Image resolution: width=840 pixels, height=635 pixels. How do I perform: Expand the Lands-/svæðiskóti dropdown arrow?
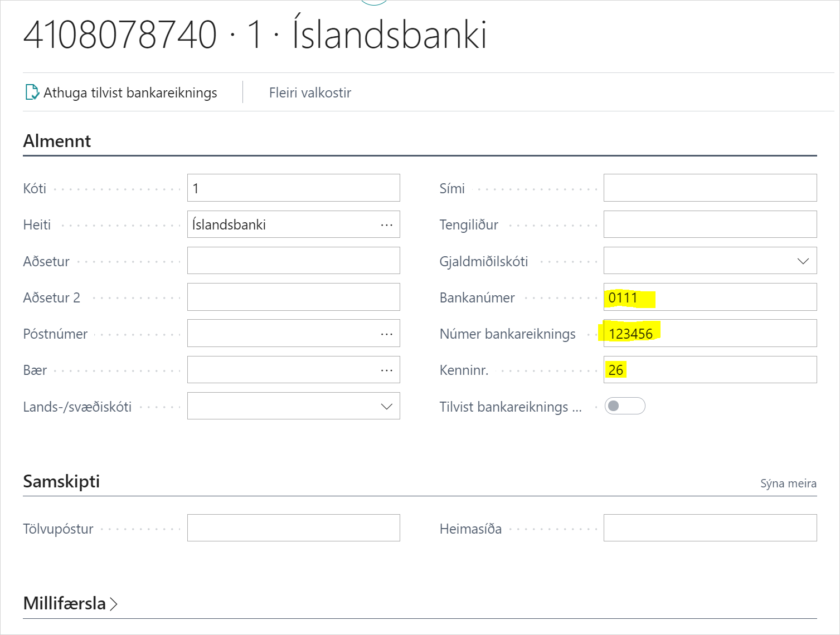pos(386,407)
